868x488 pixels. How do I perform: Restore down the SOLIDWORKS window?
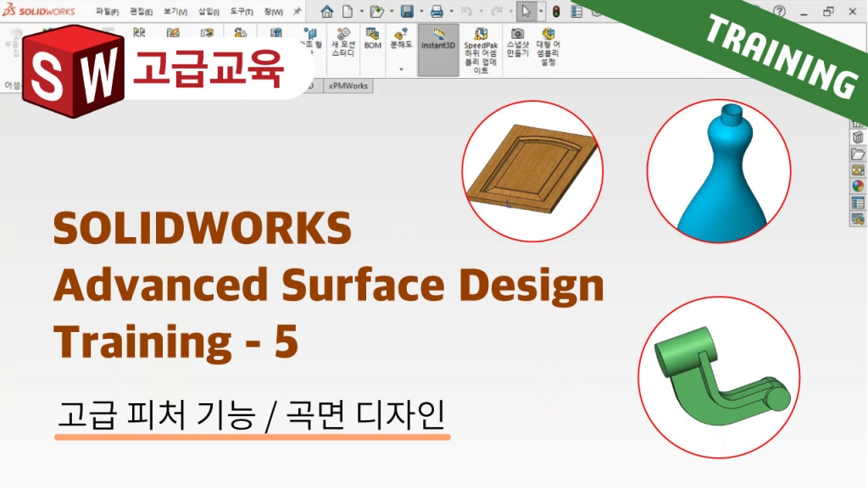point(828,11)
